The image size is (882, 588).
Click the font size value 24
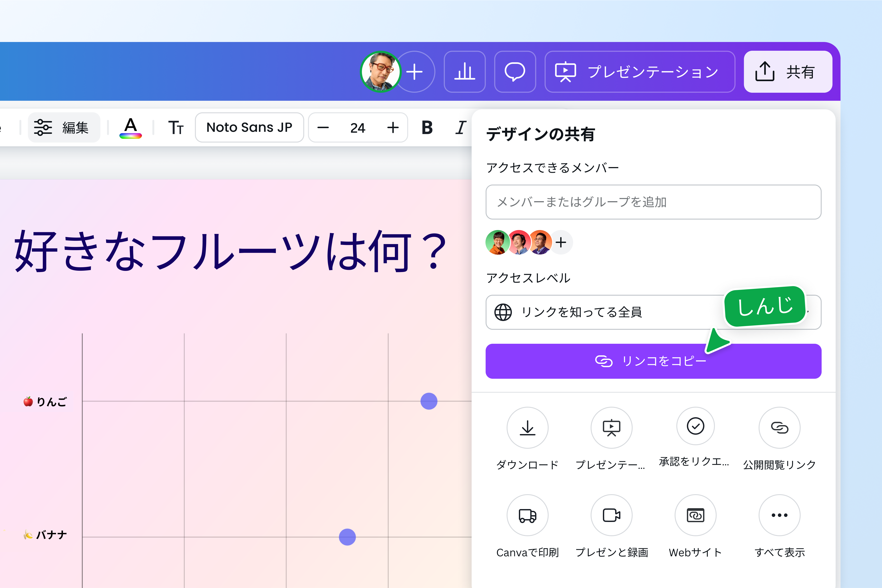point(357,128)
